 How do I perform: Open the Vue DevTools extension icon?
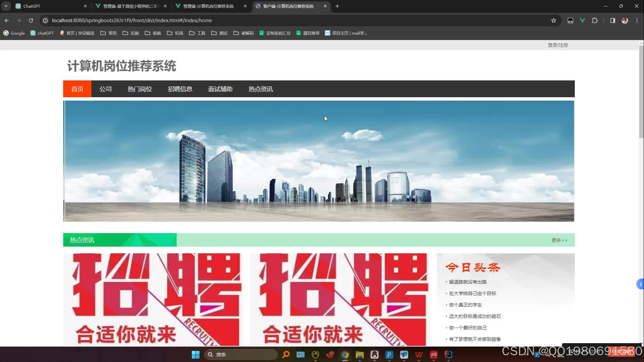(582, 21)
